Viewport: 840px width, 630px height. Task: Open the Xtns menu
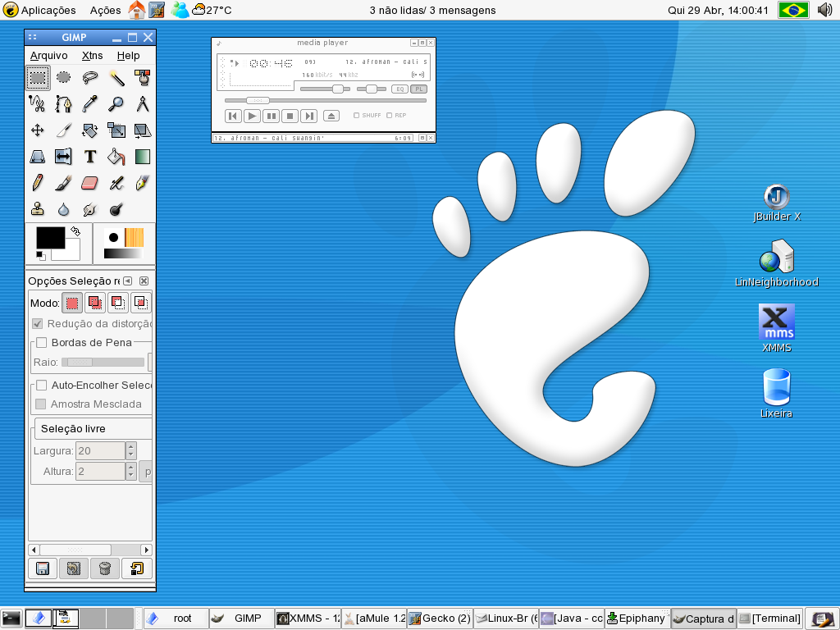click(92, 56)
